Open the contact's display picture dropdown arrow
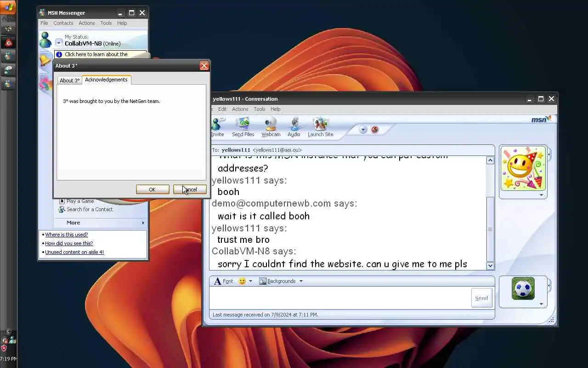 [x=541, y=195]
